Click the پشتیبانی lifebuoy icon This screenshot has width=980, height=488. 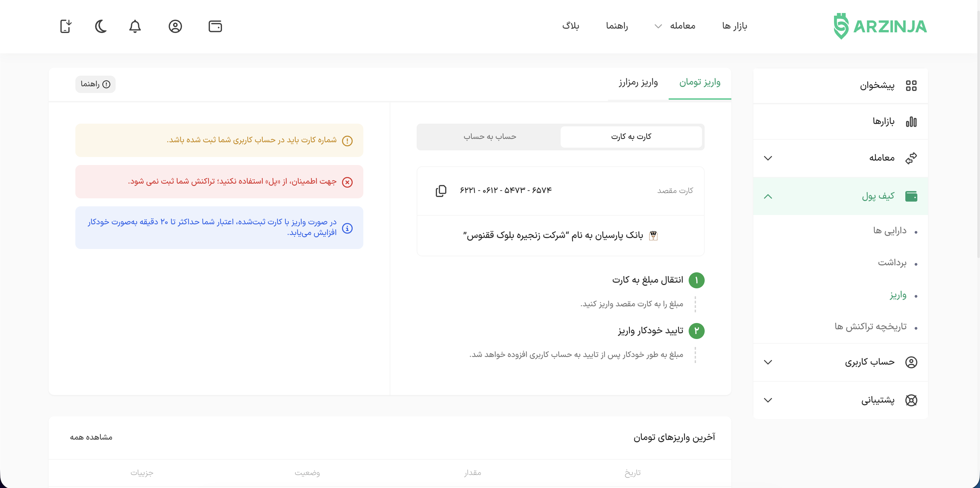[x=911, y=400]
